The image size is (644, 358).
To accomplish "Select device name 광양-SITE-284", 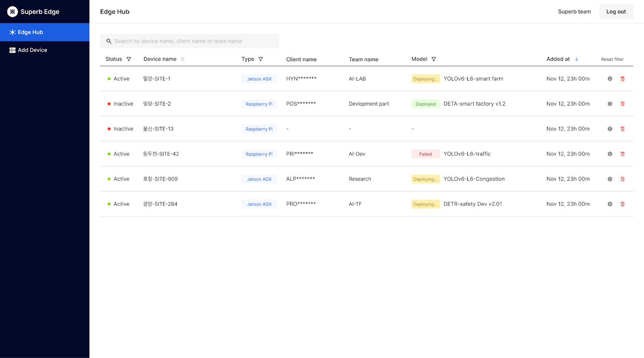I will [x=160, y=204].
